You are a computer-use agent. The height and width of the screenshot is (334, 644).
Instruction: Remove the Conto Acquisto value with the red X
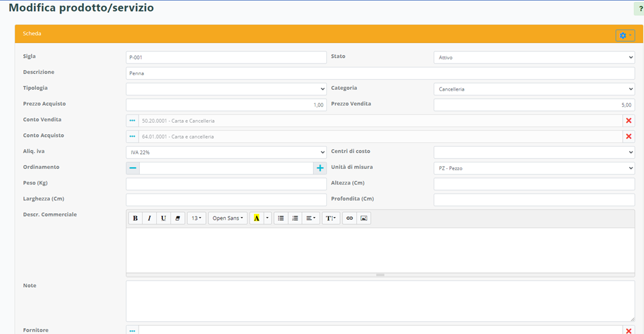(629, 136)
